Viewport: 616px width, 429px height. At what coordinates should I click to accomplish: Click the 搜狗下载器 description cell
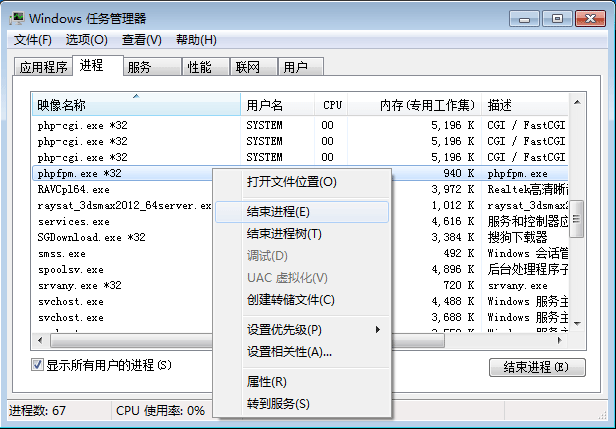pos(517,237)
